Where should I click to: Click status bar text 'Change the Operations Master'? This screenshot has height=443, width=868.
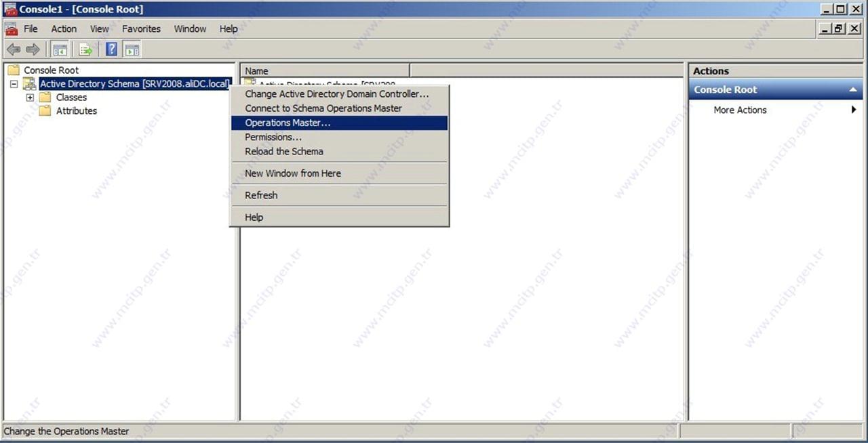[x=66, y=431]
